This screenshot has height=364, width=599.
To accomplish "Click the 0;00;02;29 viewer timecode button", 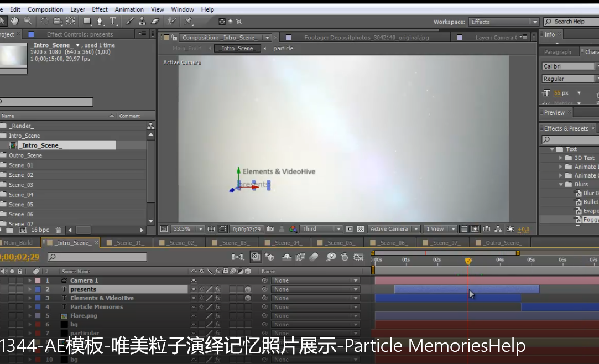I will tap(247, 230).
